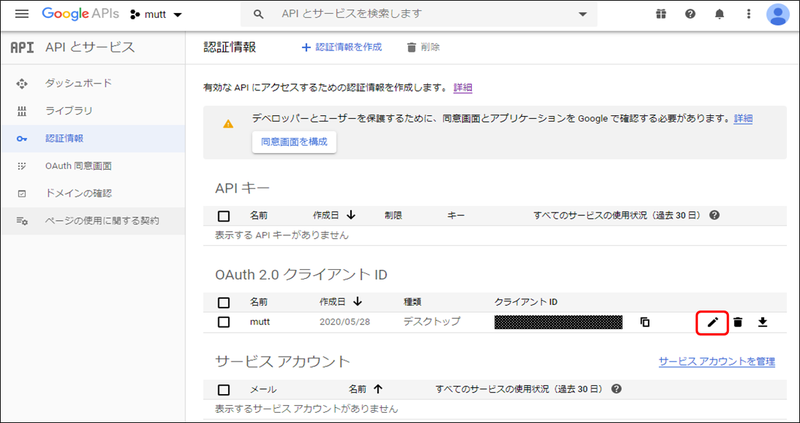Toggle the service accounts select-all checkbox
This screenshot has height=423, width=800.
[223, 390]
